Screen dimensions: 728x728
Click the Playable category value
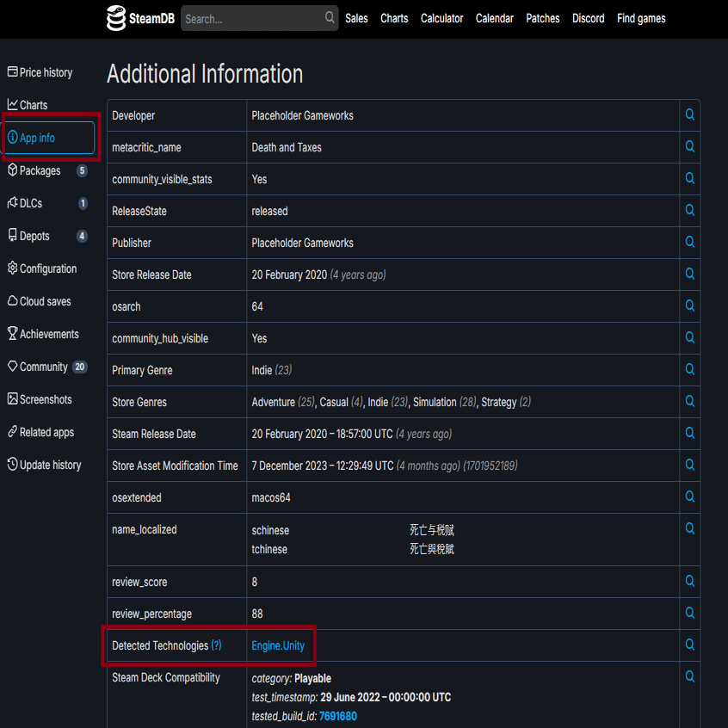point(312,678)
